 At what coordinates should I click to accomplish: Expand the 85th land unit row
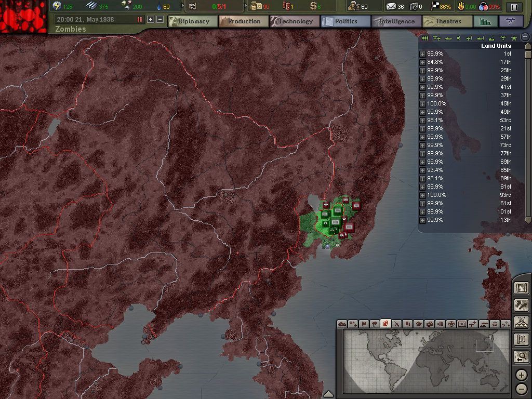pyautogui.click(x=422, y=170)
